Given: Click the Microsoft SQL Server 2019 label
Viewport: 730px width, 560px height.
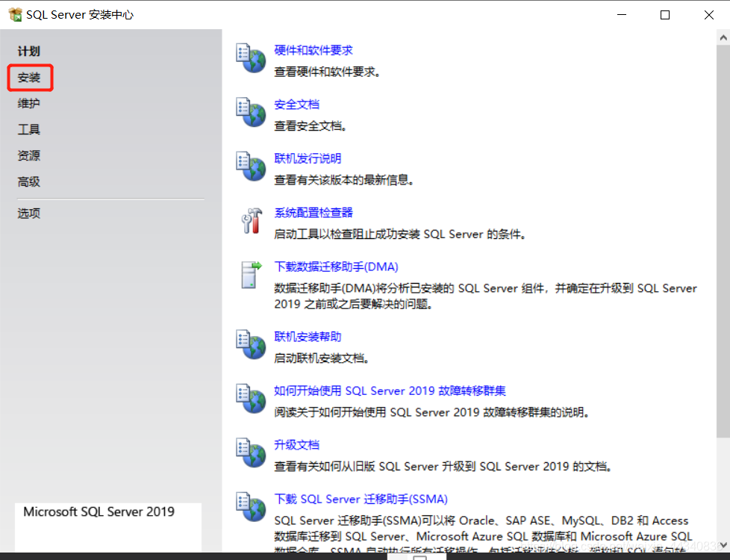Looking at the screenshot, I should point(99,511).
